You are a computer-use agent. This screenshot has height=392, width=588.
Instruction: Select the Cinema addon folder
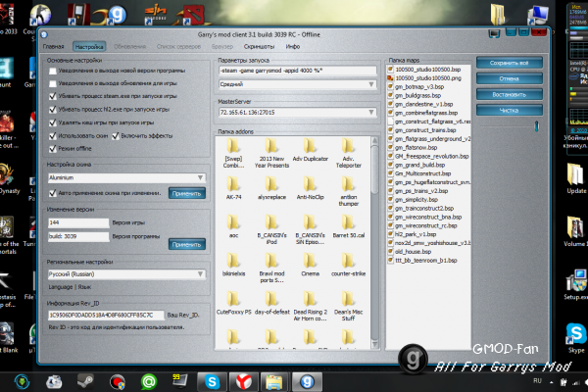click(310, 265)
